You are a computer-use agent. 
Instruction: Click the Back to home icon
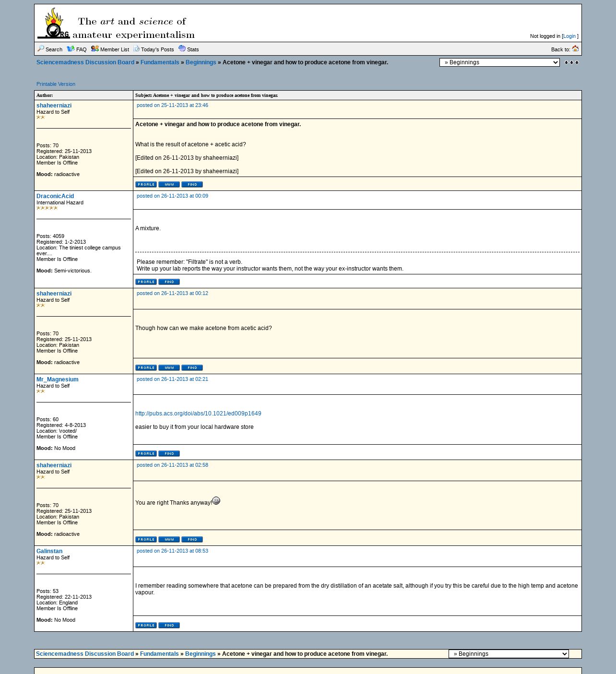(575, 48)
